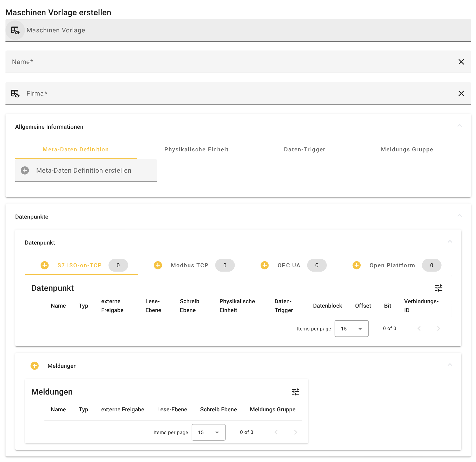Image resolution: width=476 pixels, height=462 pixels.
Task: Open items per page dropdown in Datenpunkt table
Action: 352,329
